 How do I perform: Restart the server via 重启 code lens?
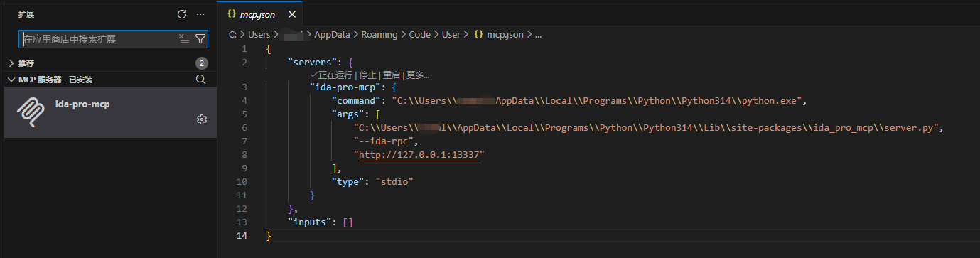click(x=392, y=75)
